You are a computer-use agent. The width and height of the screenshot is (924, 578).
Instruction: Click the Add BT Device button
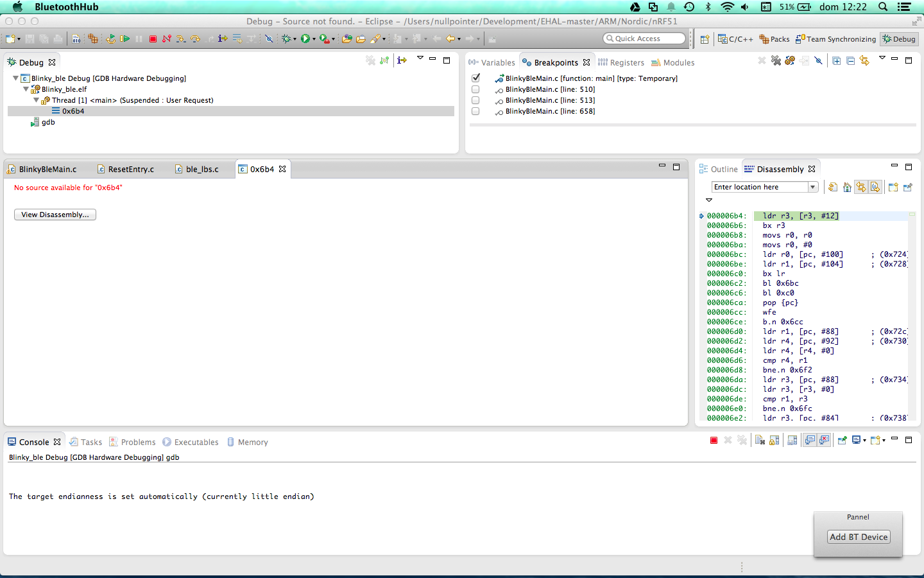click(x=859, y=537)
